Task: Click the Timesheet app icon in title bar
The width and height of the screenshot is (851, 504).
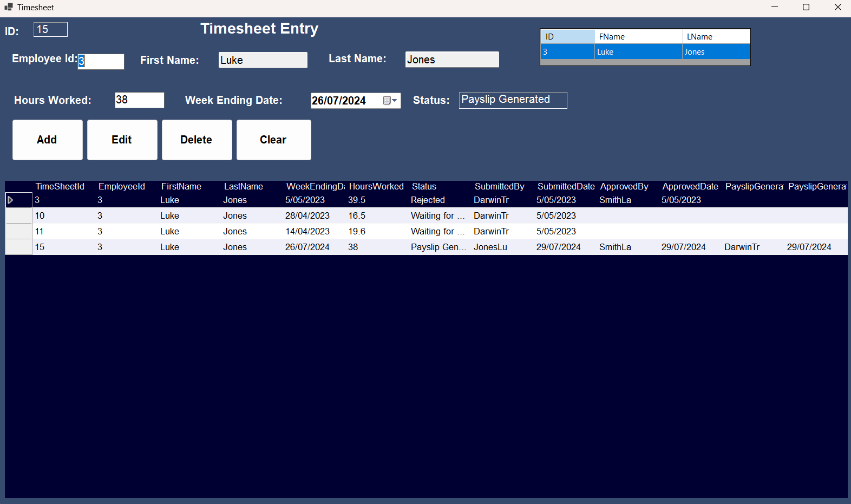Action: (x=8, y=7)
